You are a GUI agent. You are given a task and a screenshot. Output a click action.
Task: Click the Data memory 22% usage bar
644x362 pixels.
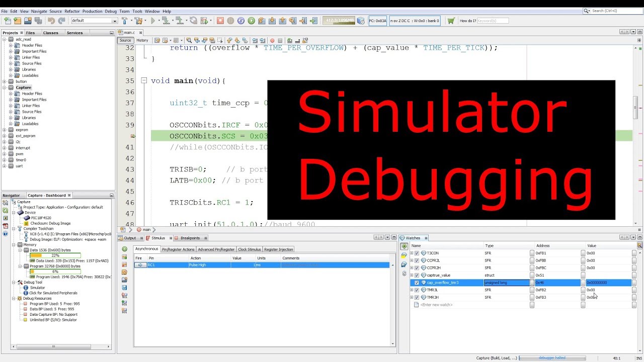[x=55, y=255]
